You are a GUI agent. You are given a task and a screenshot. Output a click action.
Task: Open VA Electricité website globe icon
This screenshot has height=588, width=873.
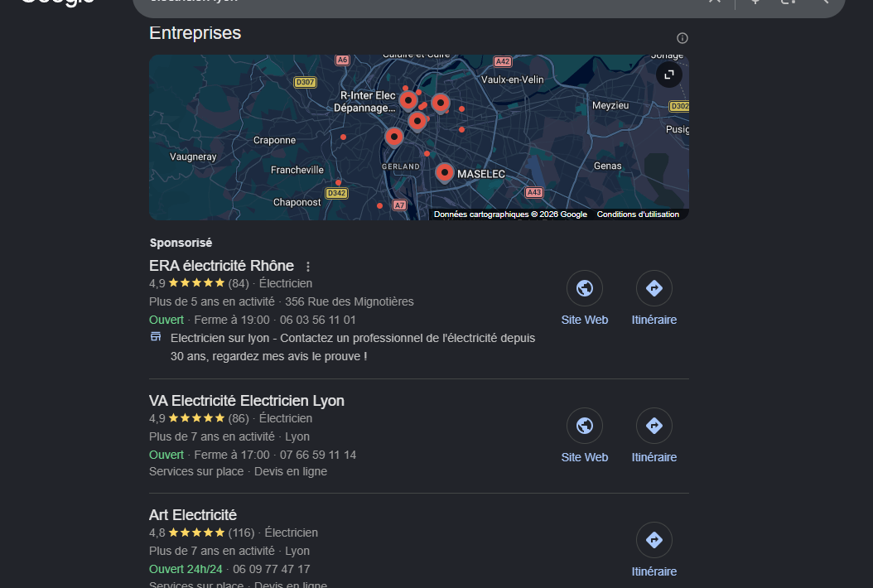[585, 426]
